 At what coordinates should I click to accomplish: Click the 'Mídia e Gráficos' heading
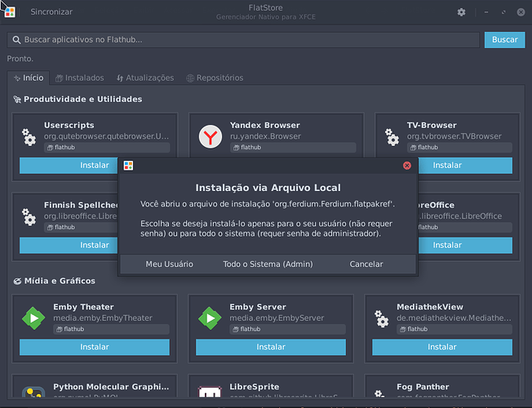[60, 281]
